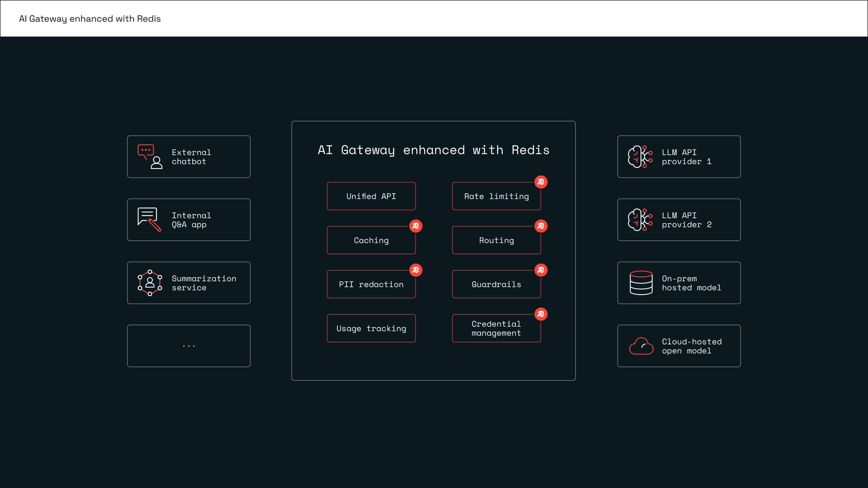Click the brain icon for LLM API provider 2

(639, 220)
